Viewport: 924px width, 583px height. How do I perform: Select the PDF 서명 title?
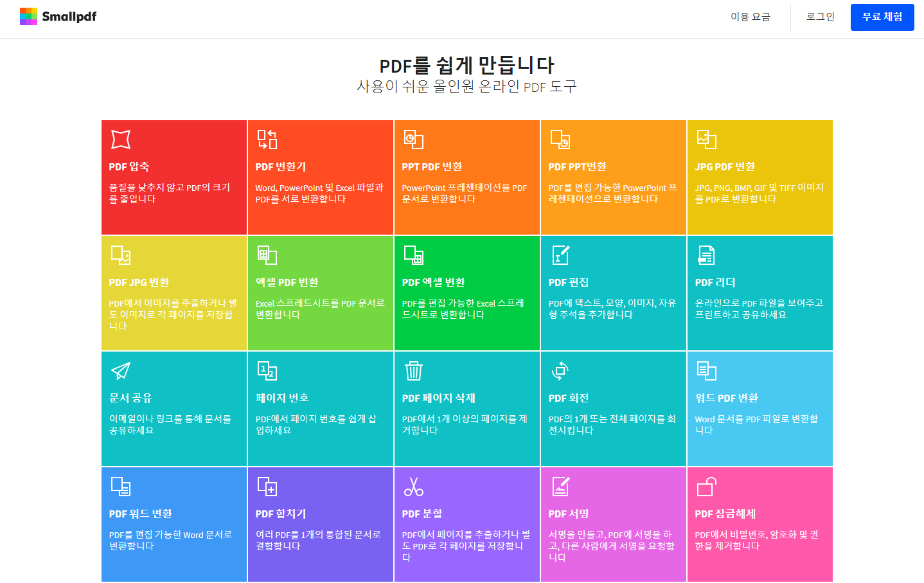(x=569, y=514)
